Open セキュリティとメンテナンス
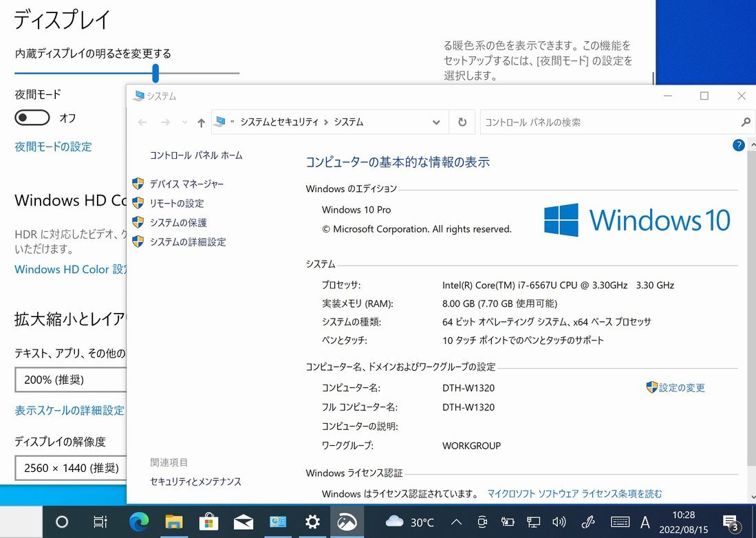 (196, 481)
